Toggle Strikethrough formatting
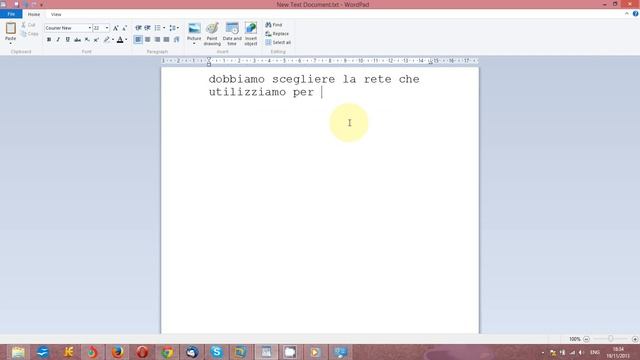 pos(77,40)
